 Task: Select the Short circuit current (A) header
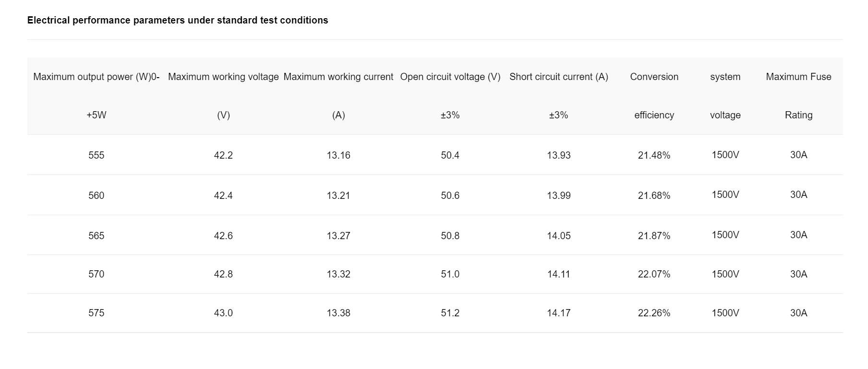(559, 96)
